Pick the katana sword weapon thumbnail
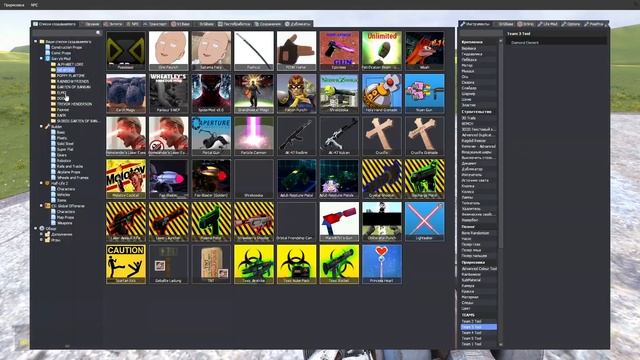This screenshot has width=640, height=360. pos(253,51)
